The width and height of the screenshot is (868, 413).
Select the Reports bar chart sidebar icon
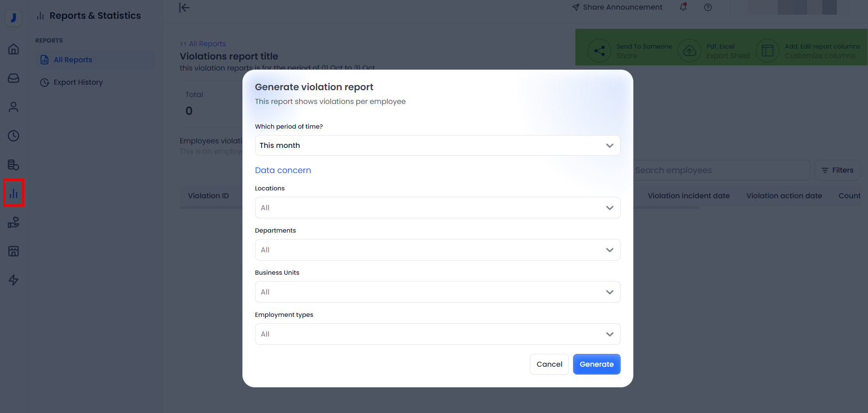(x=14, y=193)
